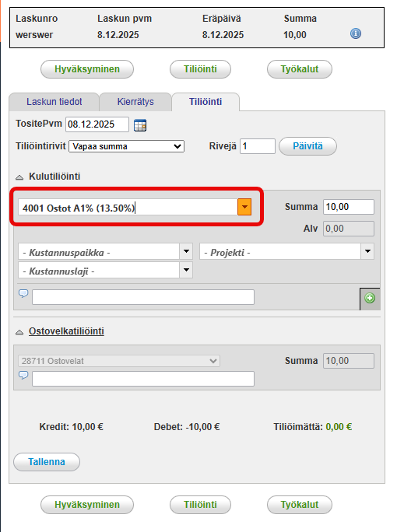Open the Projekti dropdown
This screenshot has height=532, width=397.
click(x=367, y=251)
